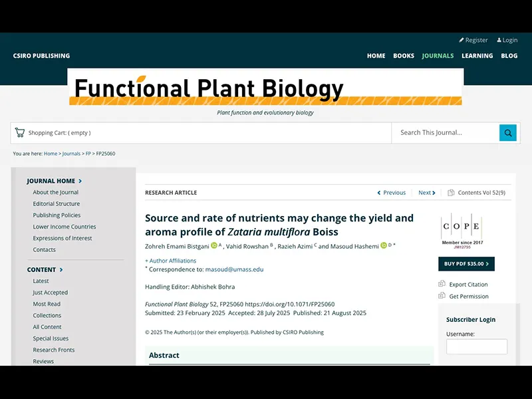The height and width of the screenshot is (399, 532).
Task: Open the Journals tab in top navigation
Action: tap(438, 56)
